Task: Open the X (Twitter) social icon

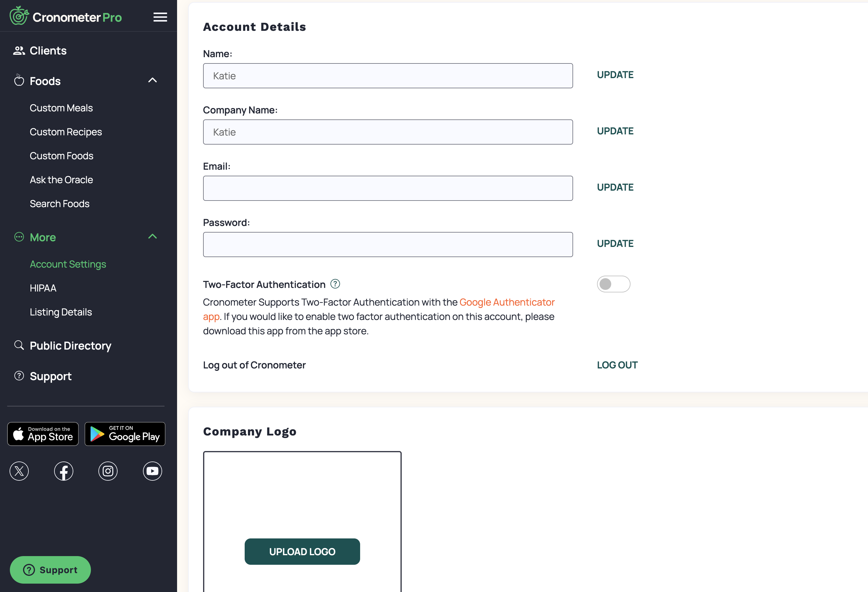Action: coord(19,471)
